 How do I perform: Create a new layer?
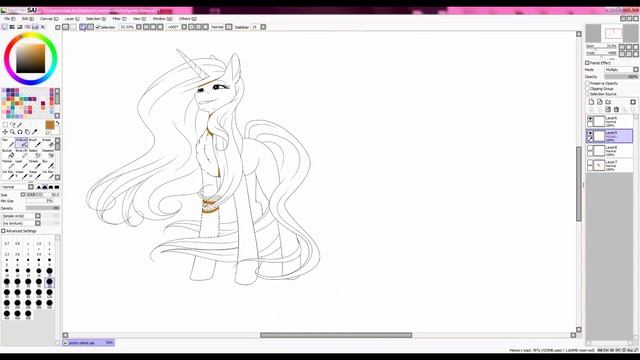591,102
